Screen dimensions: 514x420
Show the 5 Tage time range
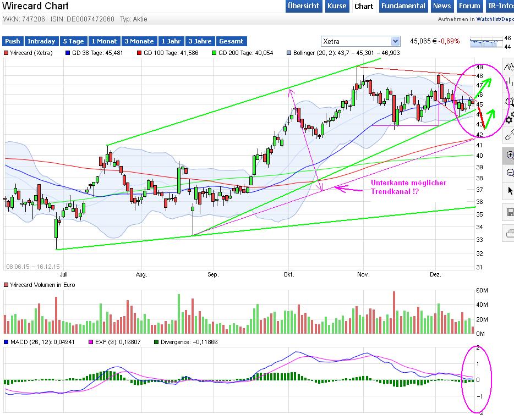tap(73, 41)
